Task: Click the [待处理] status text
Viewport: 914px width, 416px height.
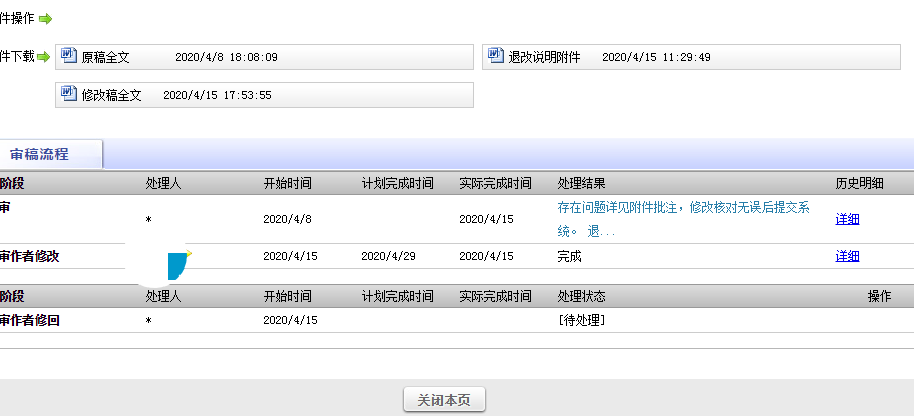Action: 581,320
